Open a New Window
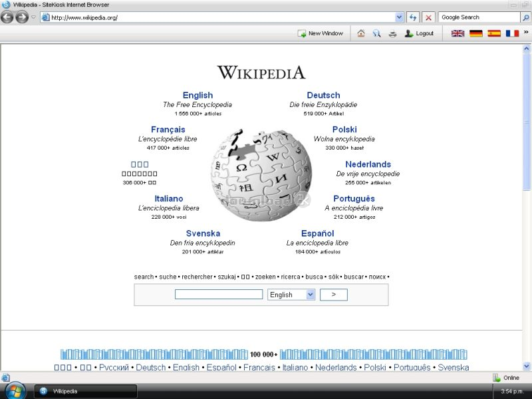This screenshot has height=399, width=532. (321, 33)
